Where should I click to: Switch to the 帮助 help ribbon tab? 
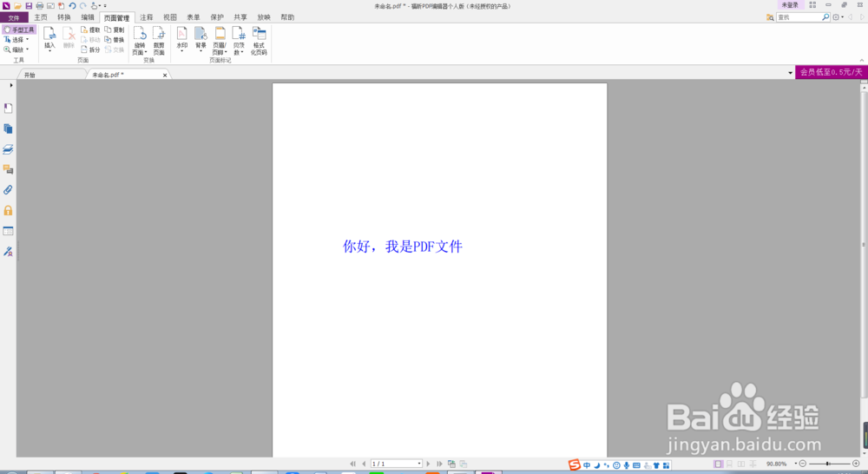[x=287, y=17]
